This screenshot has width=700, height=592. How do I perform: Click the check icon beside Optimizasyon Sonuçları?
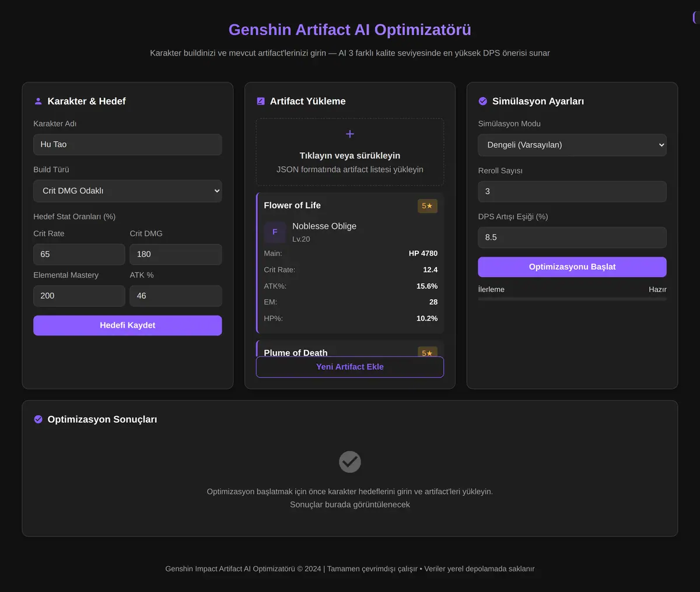(38, 419)
